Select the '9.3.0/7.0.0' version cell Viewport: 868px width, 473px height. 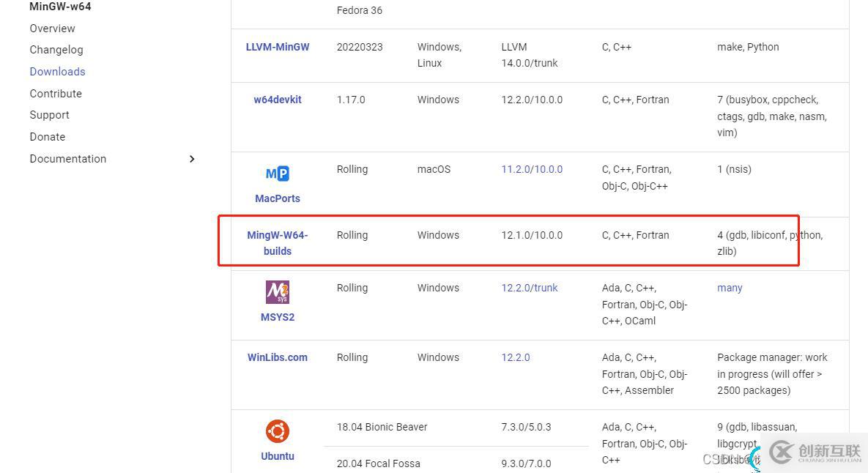527,463
